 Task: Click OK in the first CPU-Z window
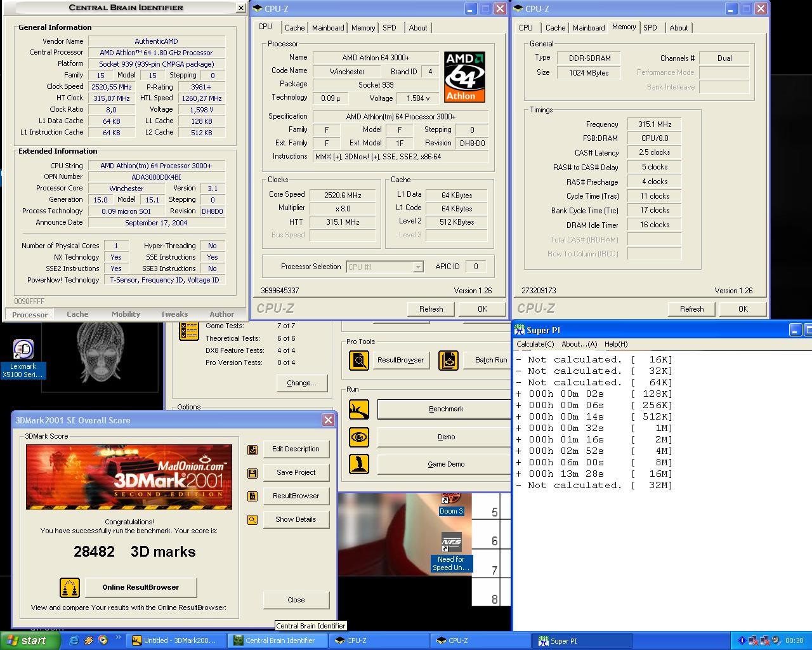coord(483,309)
